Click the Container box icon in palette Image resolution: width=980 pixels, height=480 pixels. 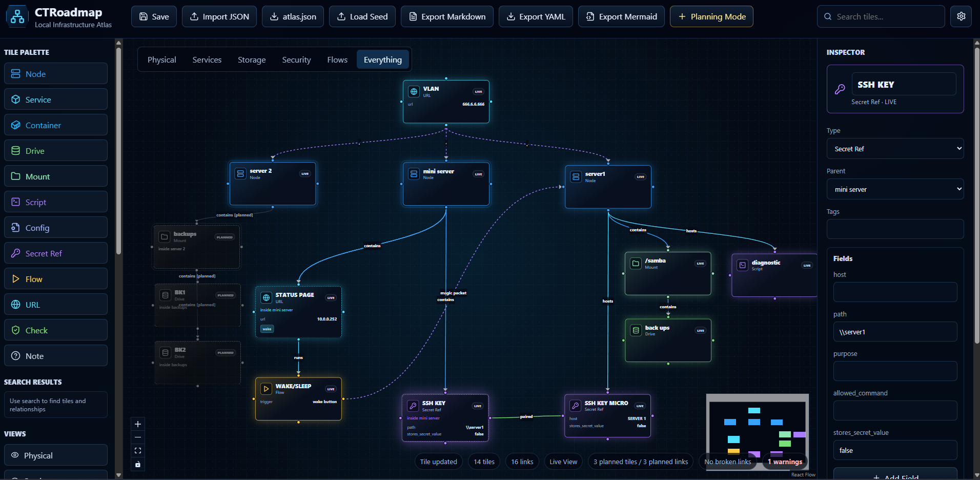coord(16,125)
